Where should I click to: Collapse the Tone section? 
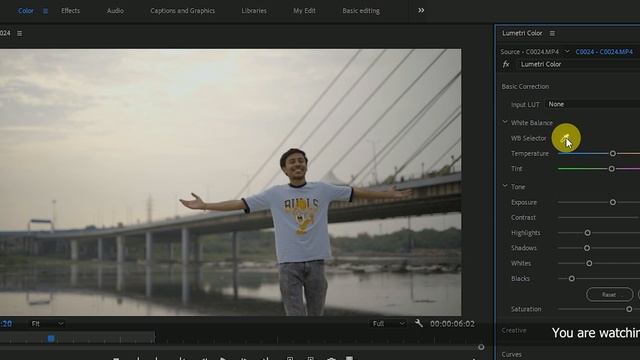tap(505, 187)
